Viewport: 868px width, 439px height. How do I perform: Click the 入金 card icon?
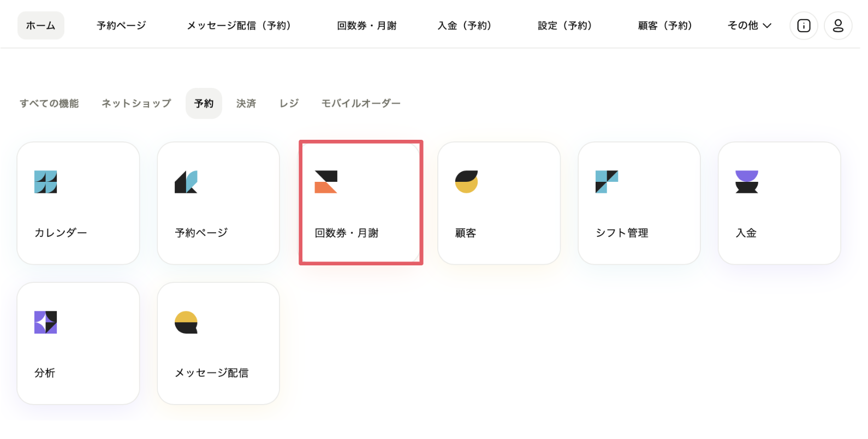click(x=747, y=182)
